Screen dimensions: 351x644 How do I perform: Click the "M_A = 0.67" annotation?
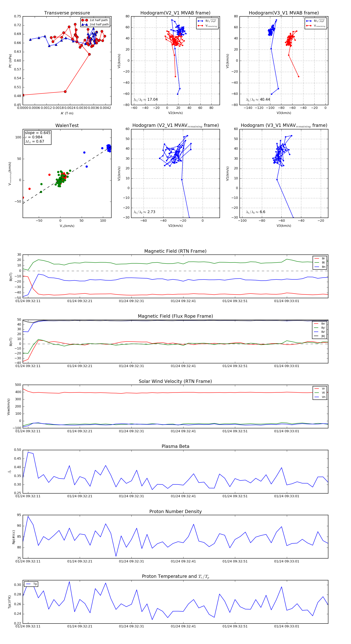(35, 141)
